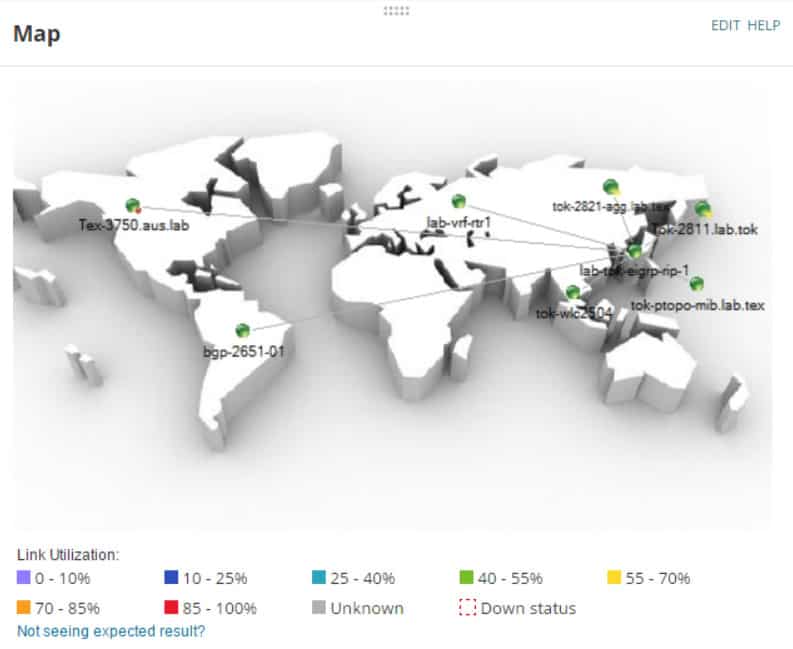Open the tok-2821-agg node icon

point(611,187)
